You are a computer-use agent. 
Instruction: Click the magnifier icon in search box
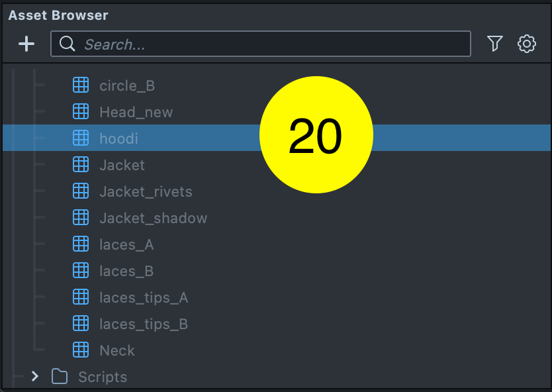coord(67,44)
